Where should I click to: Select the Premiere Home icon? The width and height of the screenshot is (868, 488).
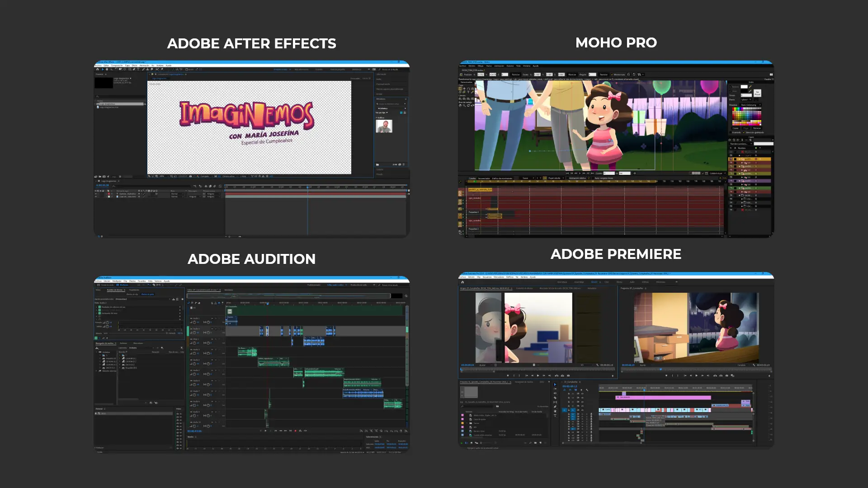[462, 282]
